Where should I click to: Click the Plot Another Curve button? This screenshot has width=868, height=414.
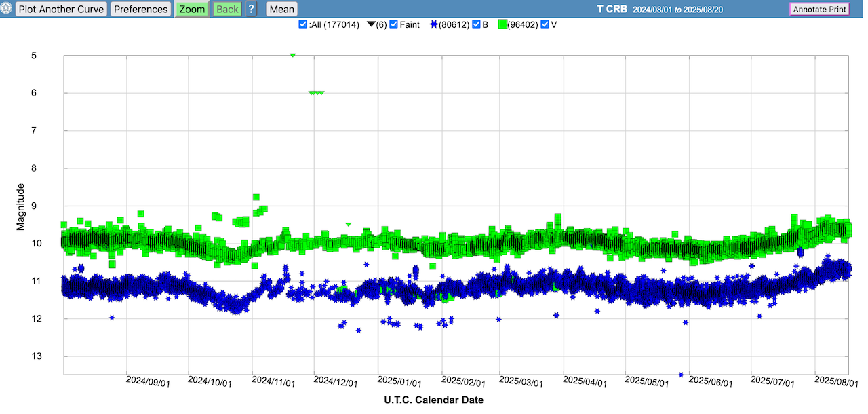click(61, 9)
